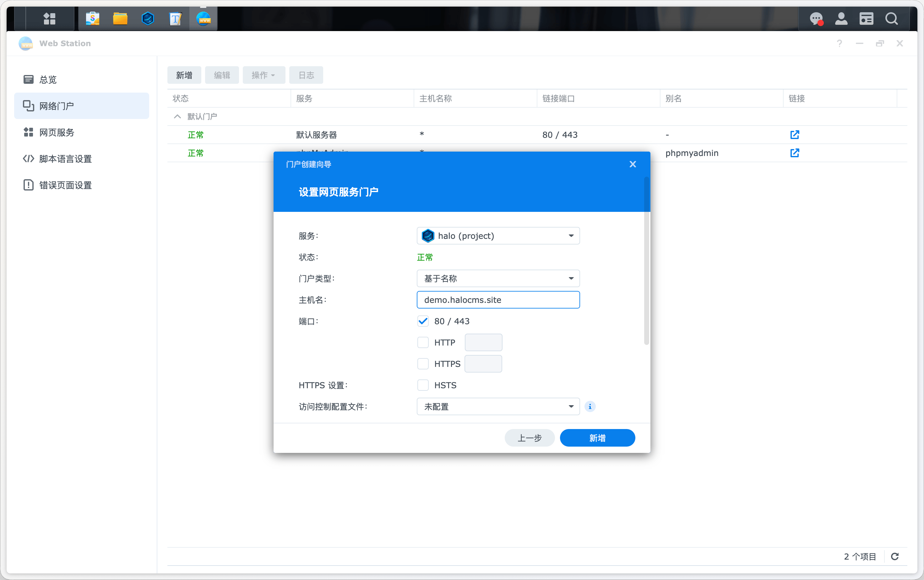Switch to Web Station taskbar icon
The height and width of the screenshot is (580, 924).
pos(204,19)
